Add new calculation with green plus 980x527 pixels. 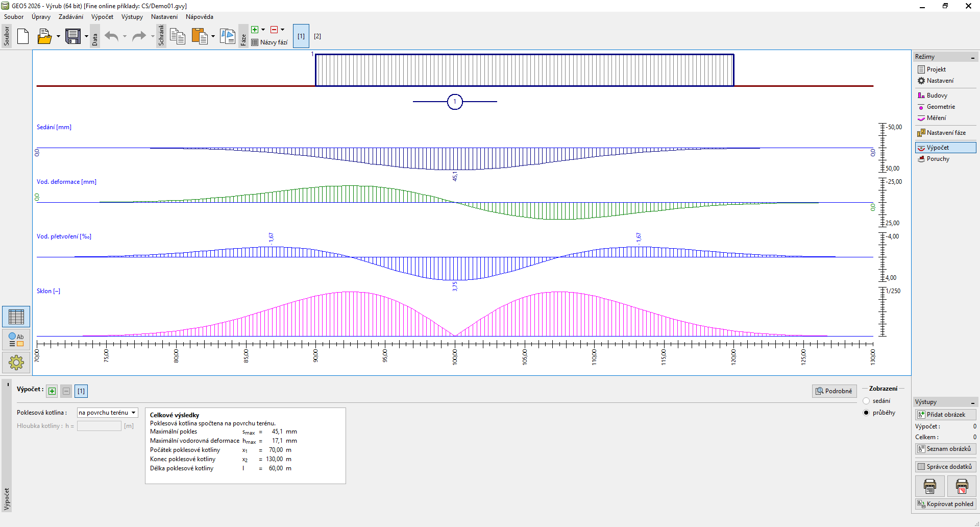(x=52, y=391)
